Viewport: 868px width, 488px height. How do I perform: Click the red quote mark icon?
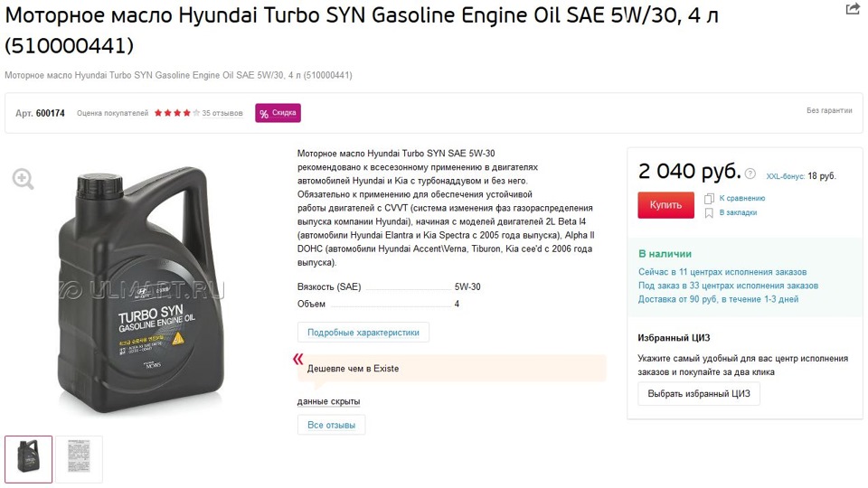[x=297, y=359]
